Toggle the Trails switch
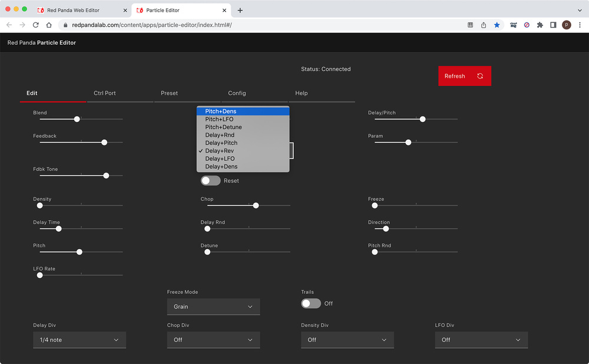Screen dimensions: 589x364 click(x=310, y=303)
